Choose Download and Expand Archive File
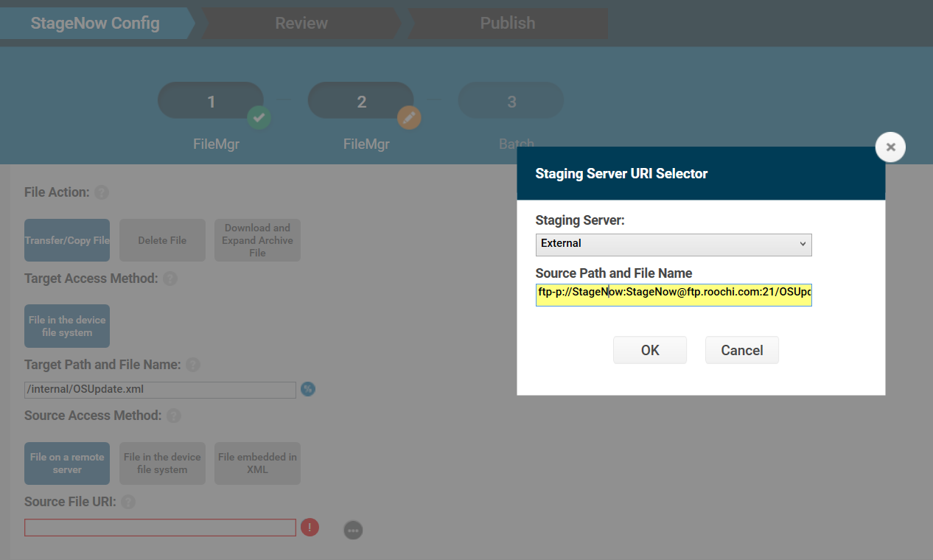 pyautogui.click(x=257, y=240)
